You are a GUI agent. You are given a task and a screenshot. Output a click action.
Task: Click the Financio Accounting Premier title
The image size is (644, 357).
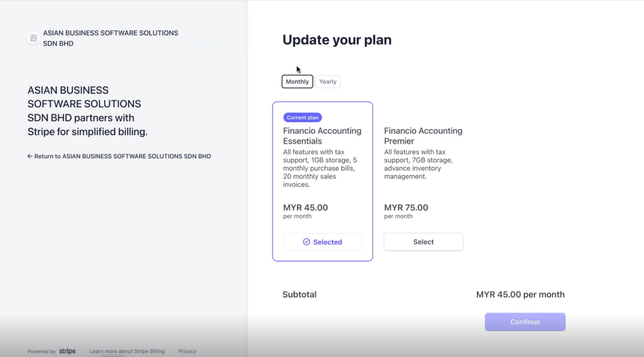point(423,136)
